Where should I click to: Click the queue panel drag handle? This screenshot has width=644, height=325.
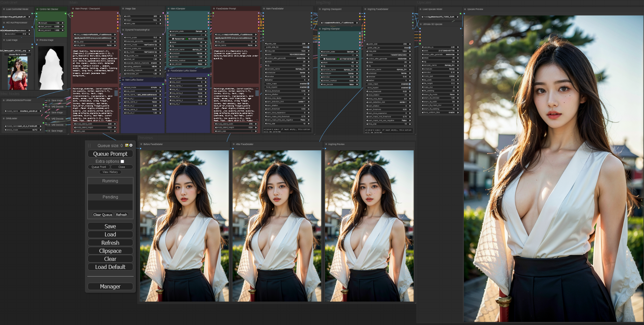click(89, 146)
